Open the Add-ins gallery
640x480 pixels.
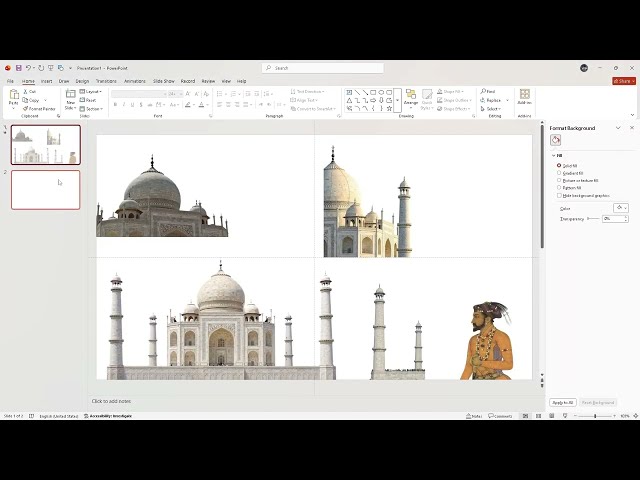click(x=524, y=97)
